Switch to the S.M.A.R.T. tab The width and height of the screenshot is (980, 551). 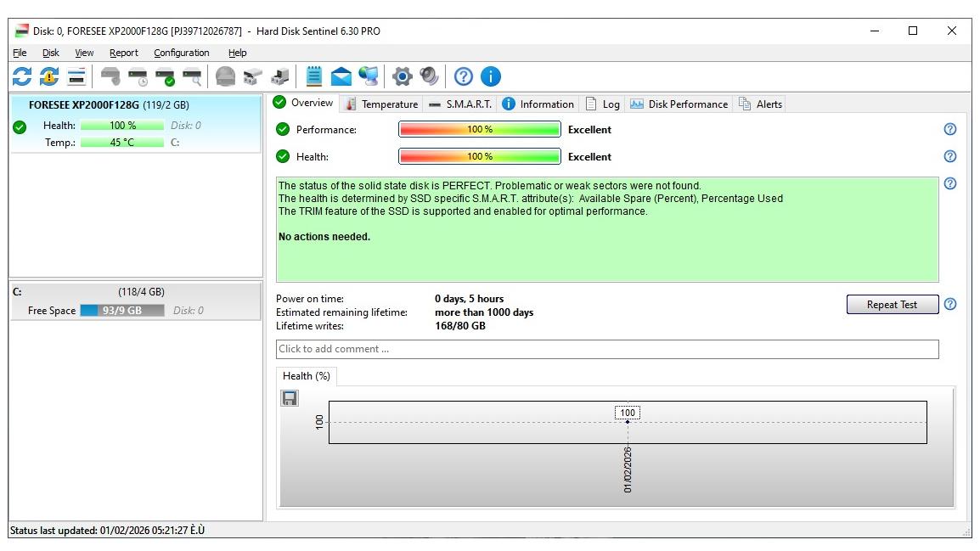pos(459,104)
